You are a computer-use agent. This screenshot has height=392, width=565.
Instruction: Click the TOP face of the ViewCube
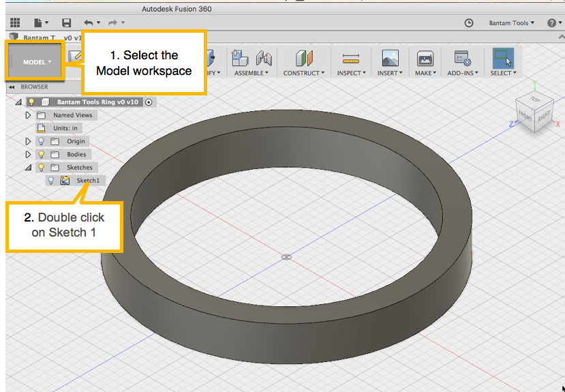(534, 99)
